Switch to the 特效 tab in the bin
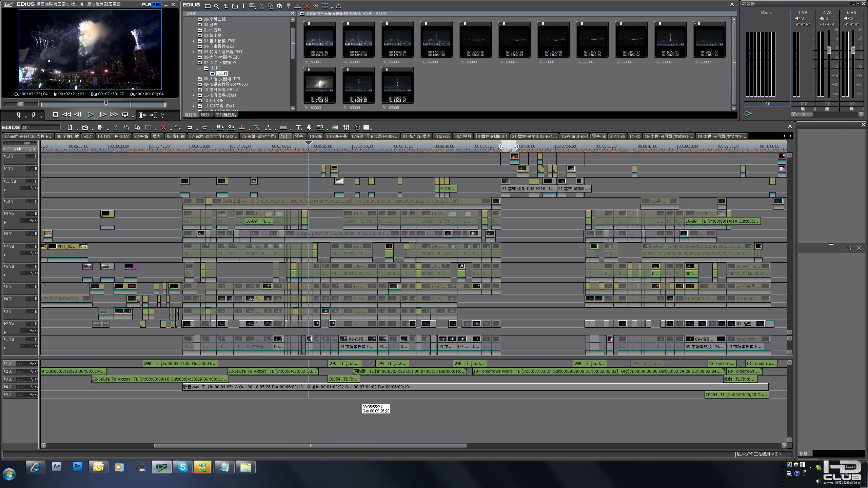The width and height of the screenshot is (868, 488). click(x=205, y=115)
